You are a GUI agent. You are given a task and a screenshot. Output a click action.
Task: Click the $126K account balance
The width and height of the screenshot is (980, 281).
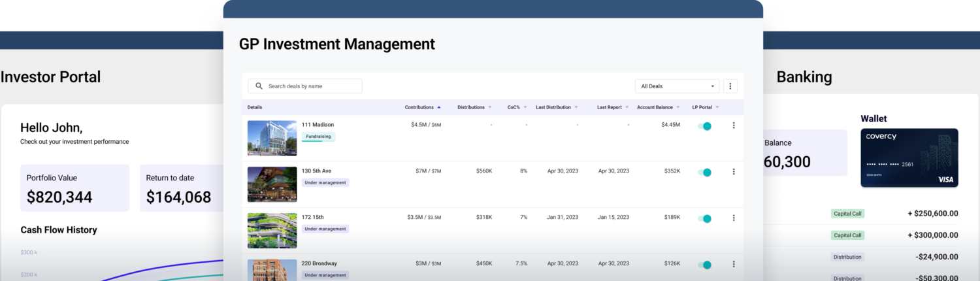(x=672, y=264)
